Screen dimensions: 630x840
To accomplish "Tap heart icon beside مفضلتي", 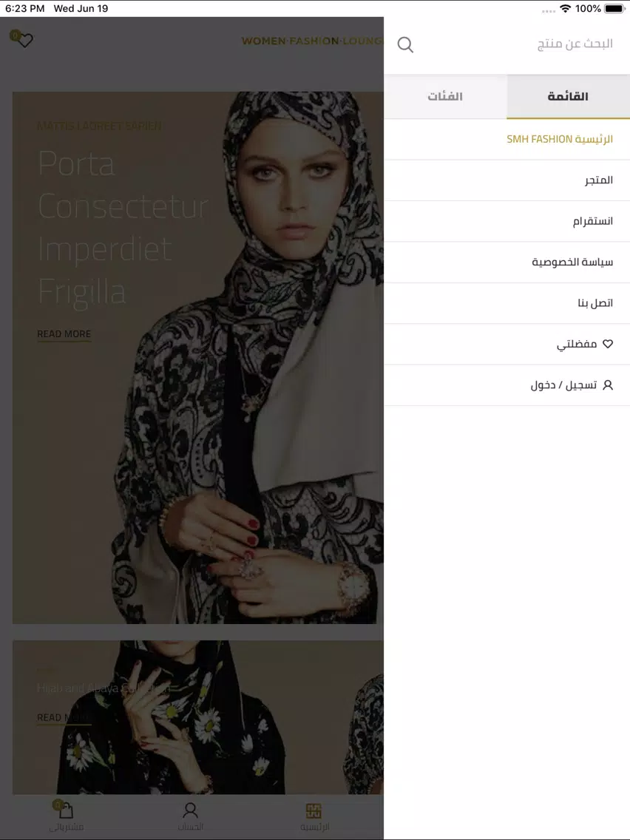I will point(608,344).
